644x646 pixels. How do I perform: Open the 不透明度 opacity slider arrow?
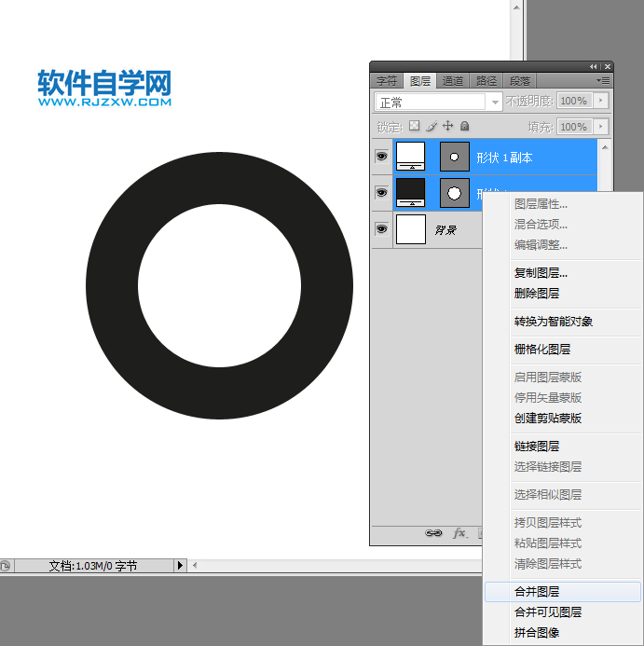click(x=601, y=101)
